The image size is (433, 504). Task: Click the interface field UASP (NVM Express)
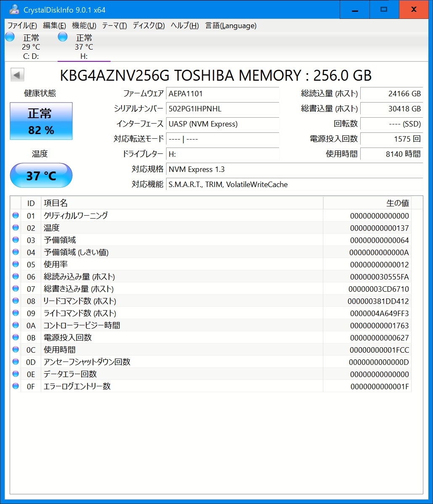point(222,124)
